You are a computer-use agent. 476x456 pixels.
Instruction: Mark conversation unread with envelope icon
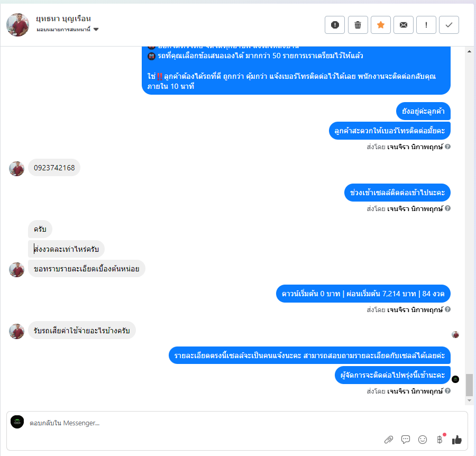pyautogui.click(x=403, y=25)
